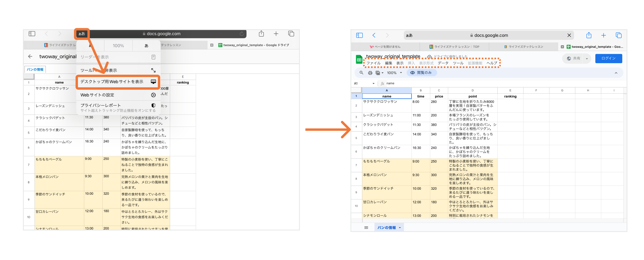Click the blue ログイン button
This screenshot has height=260, width=644.
pos(608,58)
